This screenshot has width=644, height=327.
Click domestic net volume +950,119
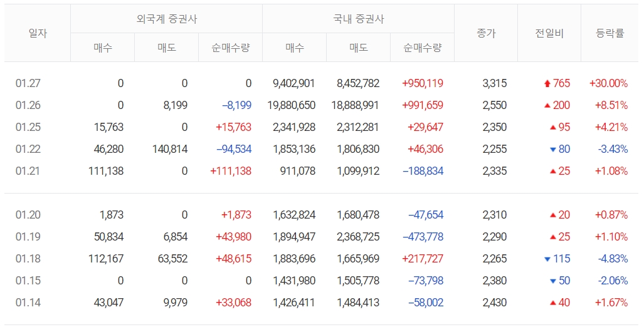pos(423,83)
